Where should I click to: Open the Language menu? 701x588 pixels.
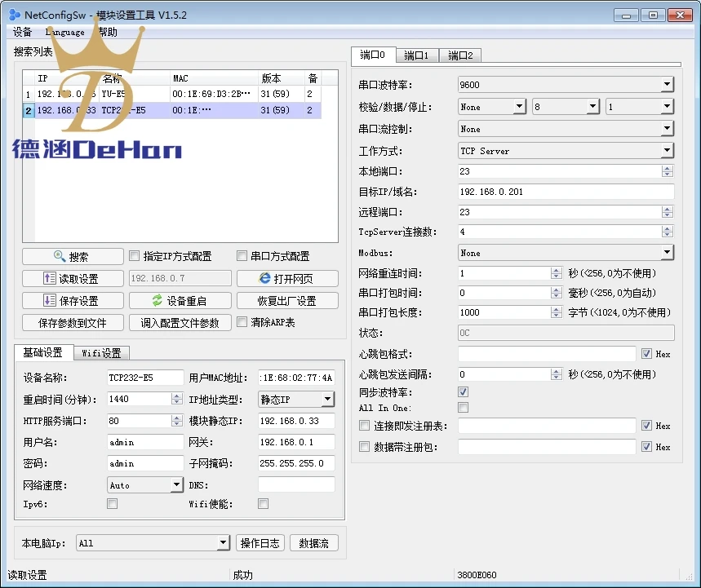pos(64,32)
